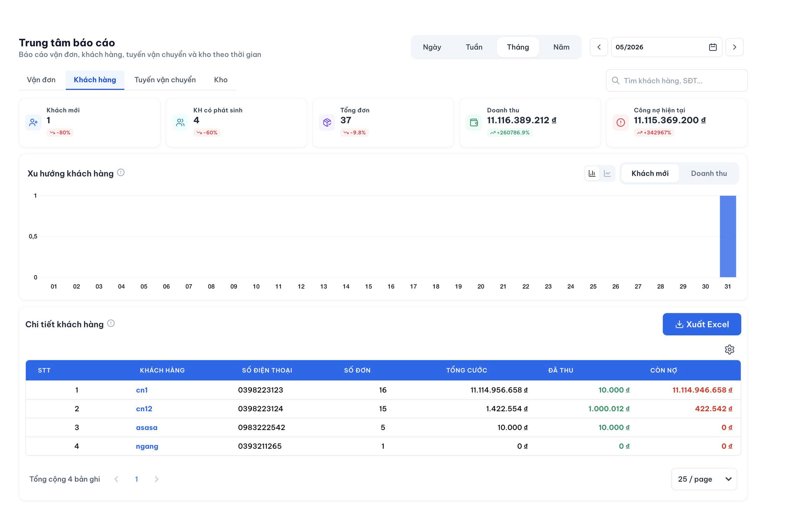The image size is (799, 532).
Task: Open the 05/2026 month selector
Action: [x=666, y=47]
